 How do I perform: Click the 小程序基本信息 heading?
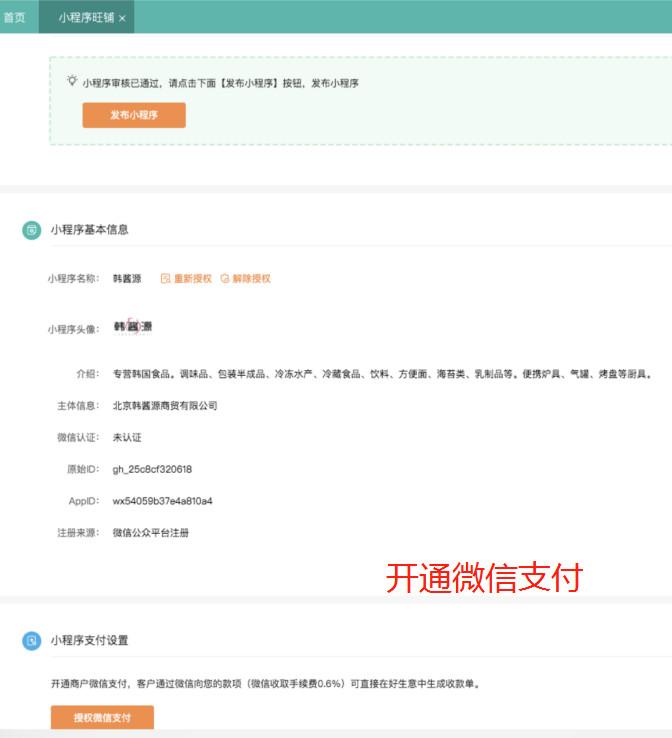pos(89,230)
